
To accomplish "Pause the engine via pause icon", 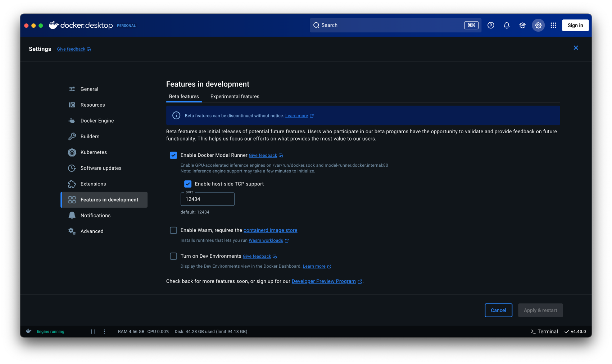I will coord(93,332).
